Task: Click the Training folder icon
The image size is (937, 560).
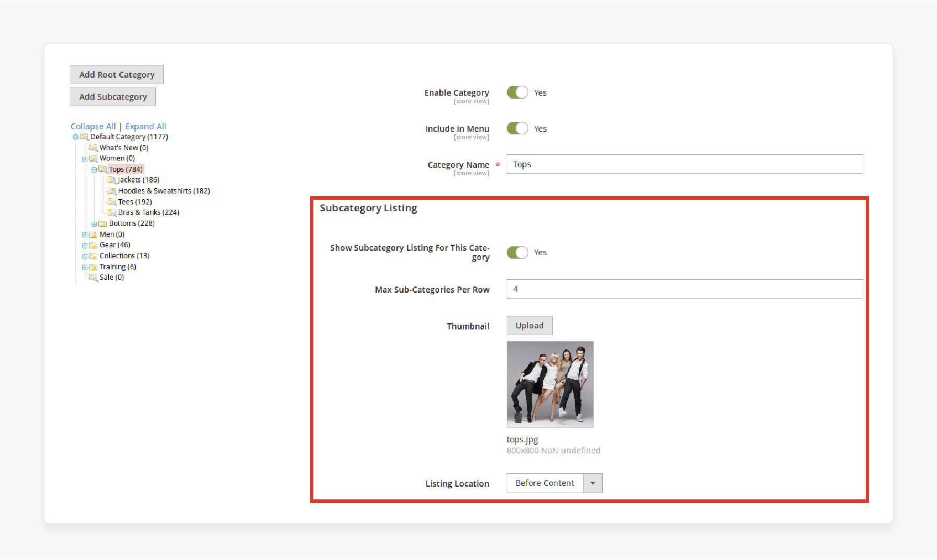Action: click(x=94, y=267)
